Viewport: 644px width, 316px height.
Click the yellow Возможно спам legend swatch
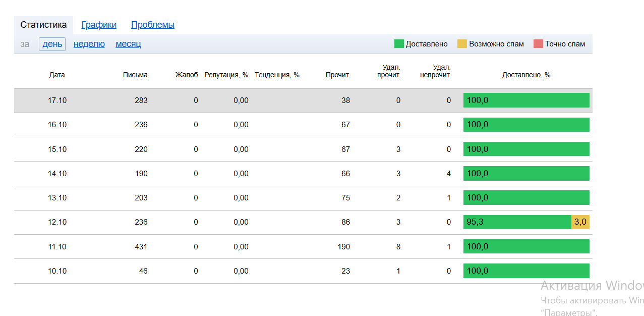point(462,44)
